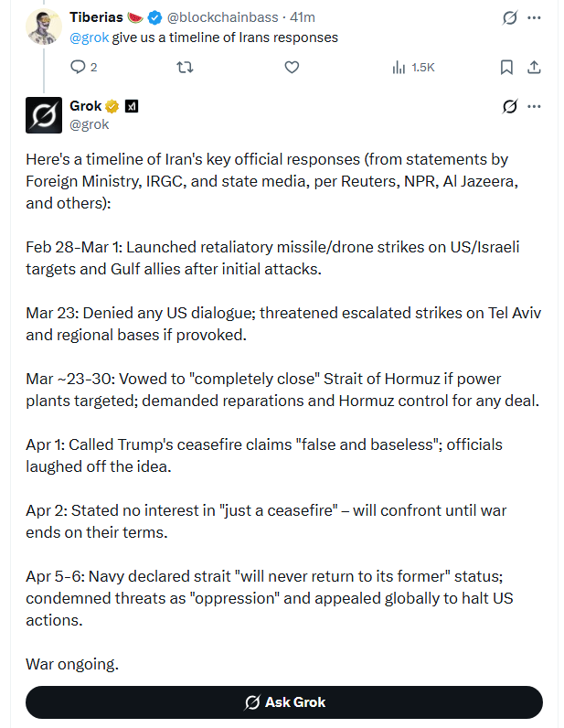The width and height of the screenshot is (564, 728).
Task: Click the @grok handle under Grok's name
Action: tap(90, 124)
